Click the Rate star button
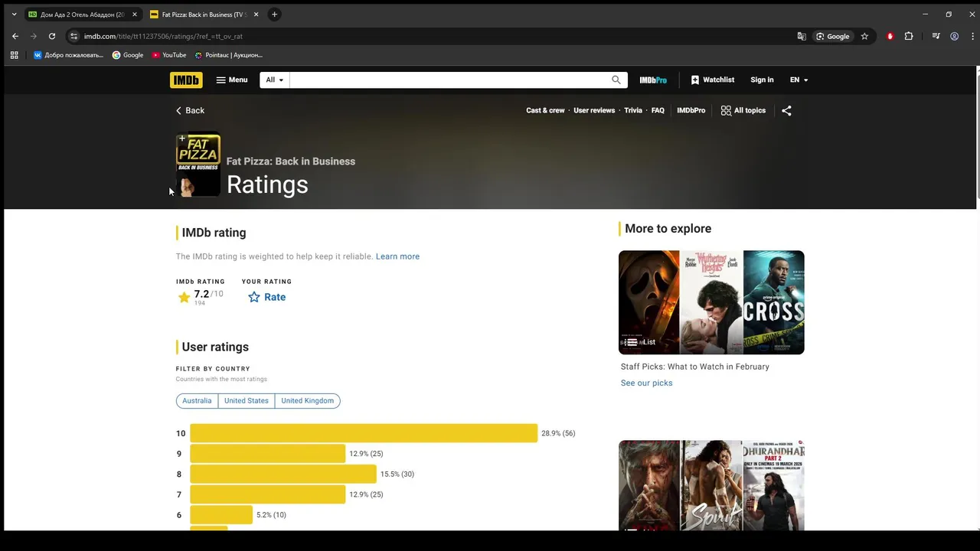The image size is (980, 551). (x=266, y=297)
